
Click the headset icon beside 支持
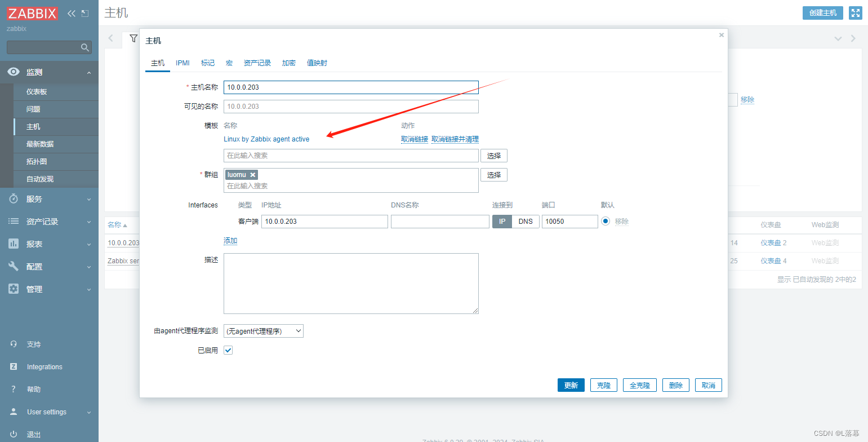coord(14,344)
